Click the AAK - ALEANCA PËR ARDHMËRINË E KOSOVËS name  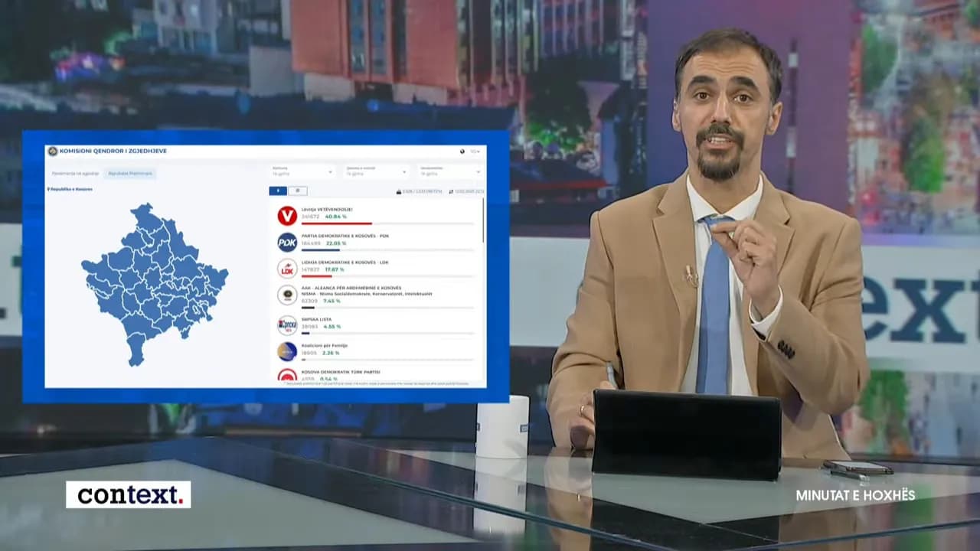coord(351,288)
